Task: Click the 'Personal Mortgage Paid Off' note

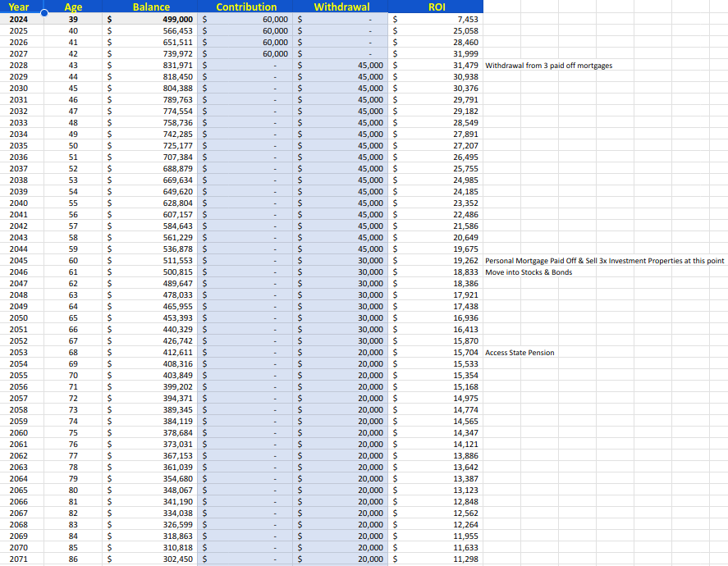Action: click(x=605, y=261)
